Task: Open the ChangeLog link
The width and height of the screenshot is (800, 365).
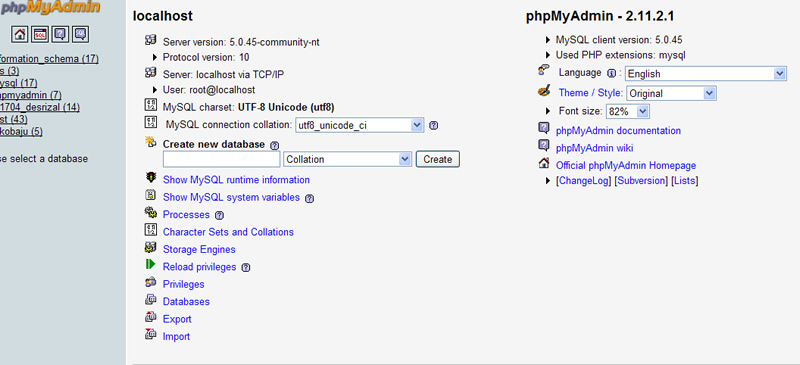Action: (x=584, y=181)
